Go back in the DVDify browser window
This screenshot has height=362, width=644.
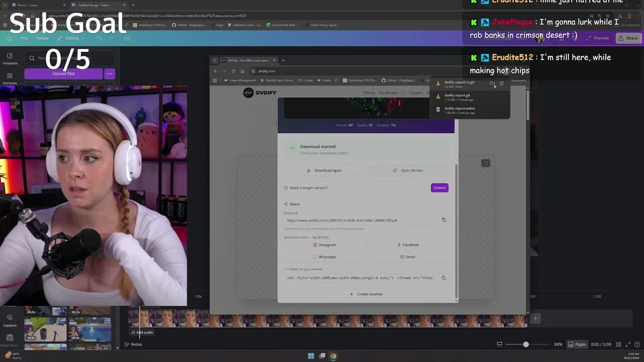coord(215,71)
